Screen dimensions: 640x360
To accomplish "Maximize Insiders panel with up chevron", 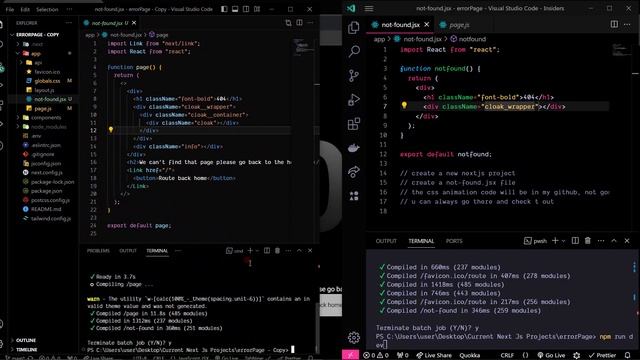I will [614, 241].
